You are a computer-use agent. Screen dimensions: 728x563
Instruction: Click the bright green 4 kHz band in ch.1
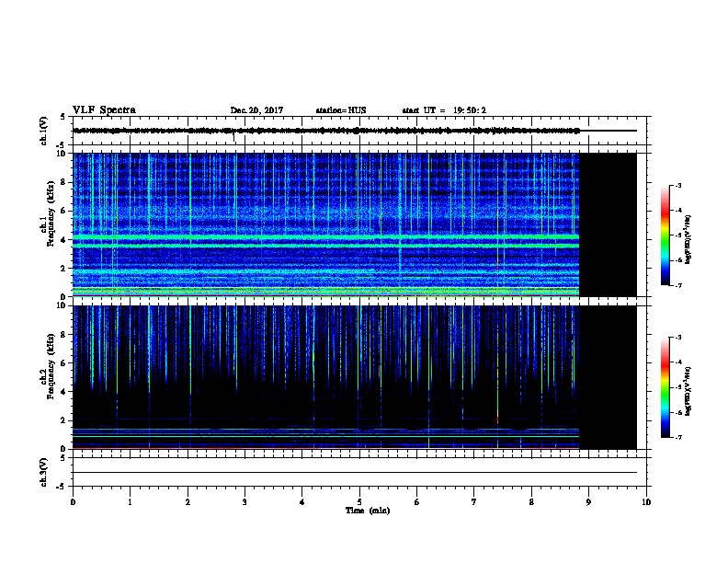[x=326, y=237]
